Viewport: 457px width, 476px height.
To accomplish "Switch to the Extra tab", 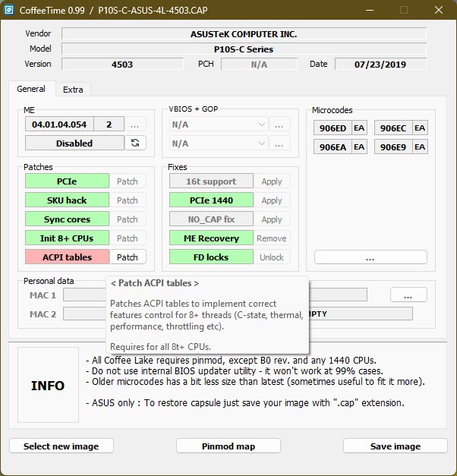I will [x=73, y=90].
